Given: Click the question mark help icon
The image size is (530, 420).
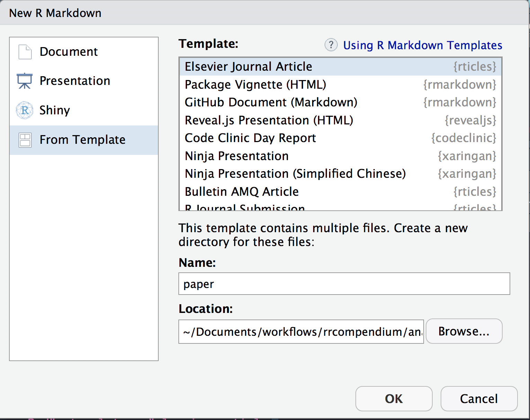Looking at the screenshot, I should tap(331, 45).
